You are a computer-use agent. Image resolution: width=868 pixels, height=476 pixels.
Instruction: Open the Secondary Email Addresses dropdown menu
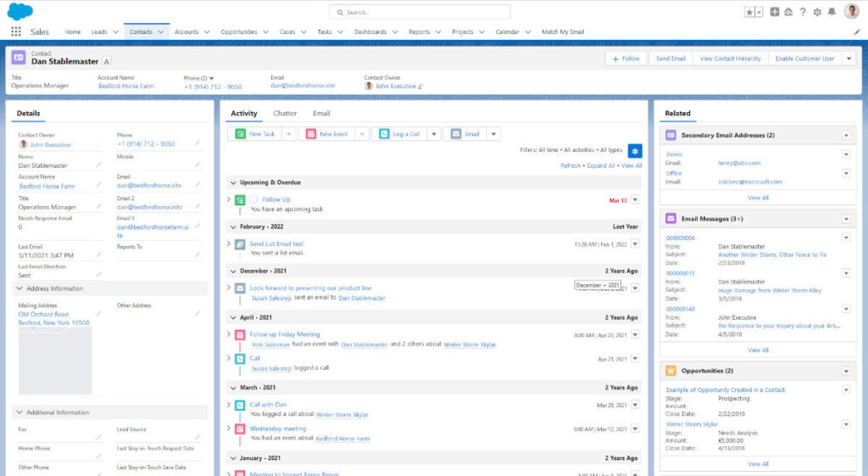(845, 136)
